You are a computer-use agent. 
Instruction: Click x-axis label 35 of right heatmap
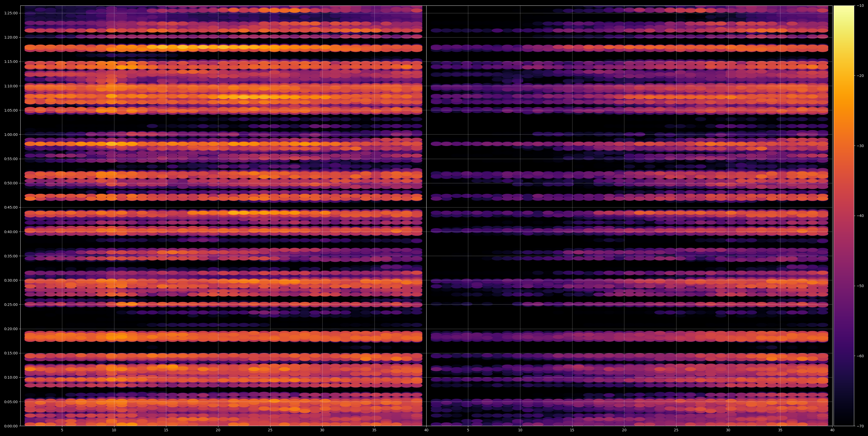click(780, 430)
